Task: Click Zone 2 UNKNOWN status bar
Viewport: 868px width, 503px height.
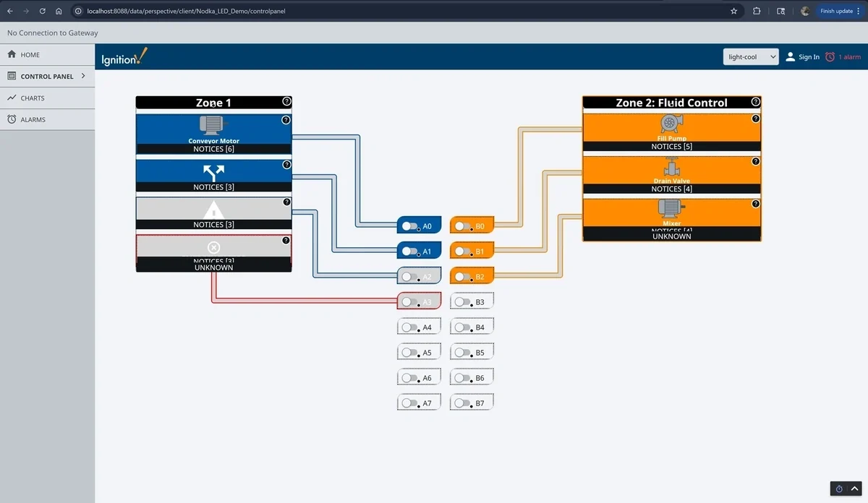Action: point(672,236)
